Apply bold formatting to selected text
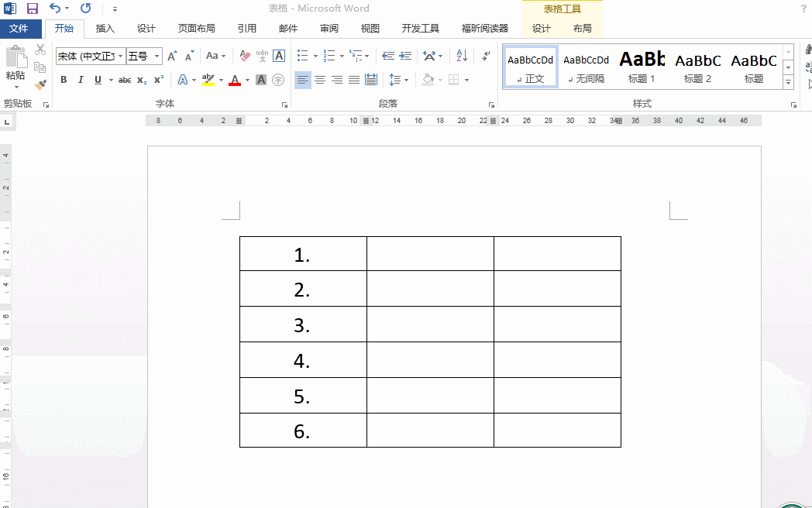Image resolution: width=812 pixels, height=508 pixels. (64, 79)
